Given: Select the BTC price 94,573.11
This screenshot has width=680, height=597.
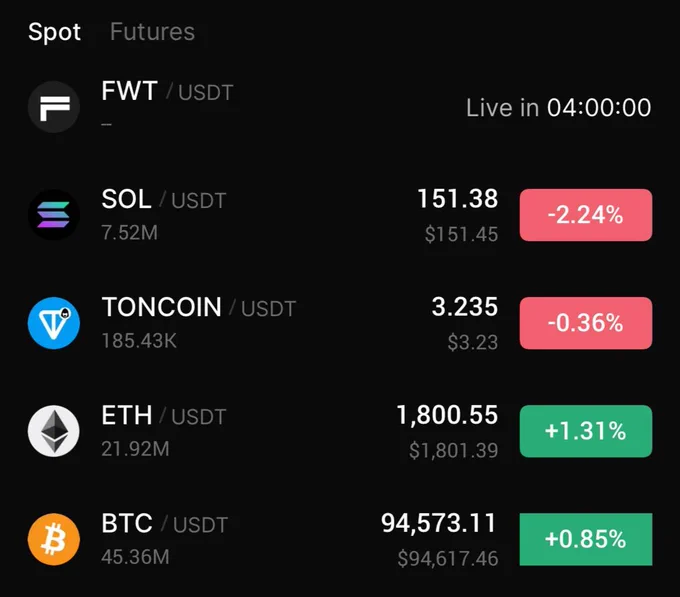Looking at the screenshot, I should [438, 523].
